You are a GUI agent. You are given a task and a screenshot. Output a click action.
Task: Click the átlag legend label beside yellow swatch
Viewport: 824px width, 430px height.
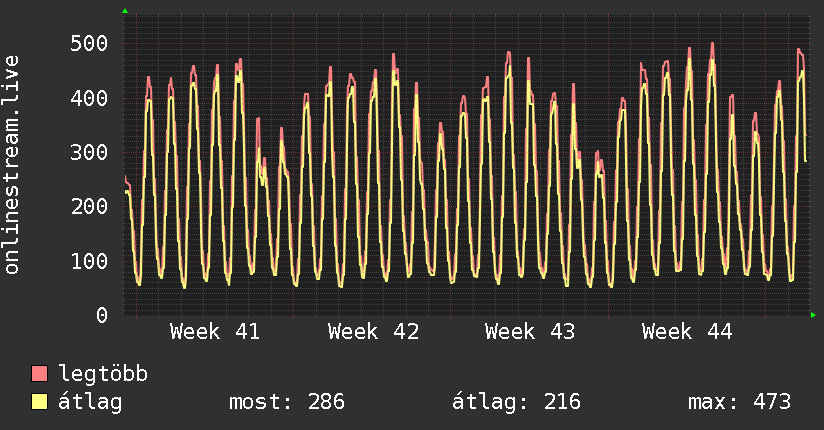coord(90,401)
